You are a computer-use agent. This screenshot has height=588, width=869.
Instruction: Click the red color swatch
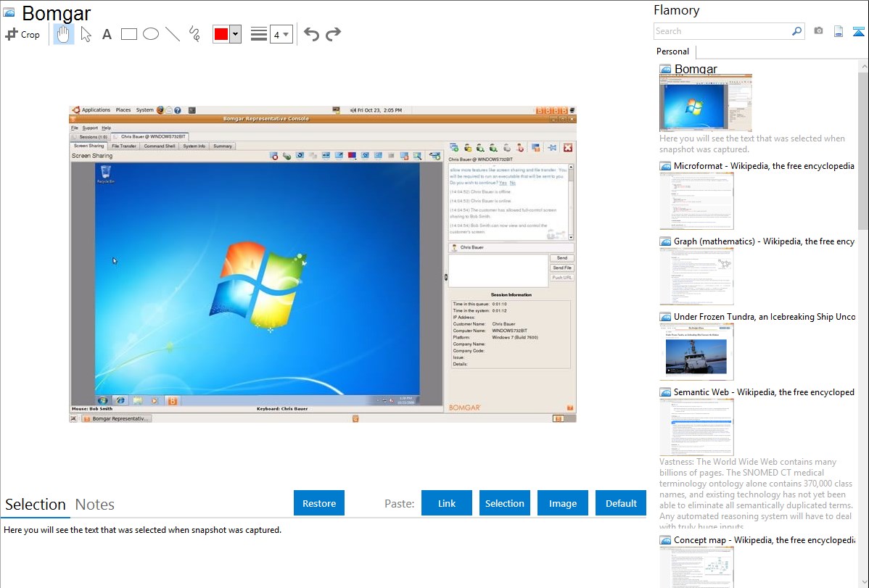[221, 34]
